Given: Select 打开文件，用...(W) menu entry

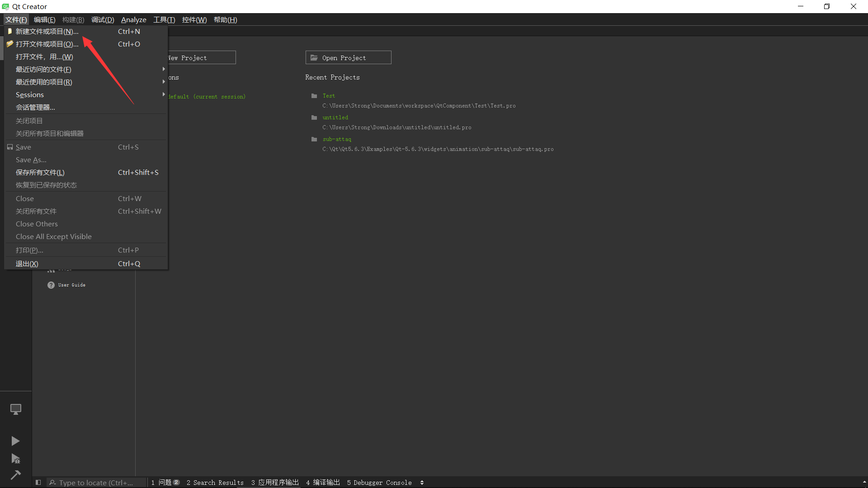Looking at the screenshot, I should tap(86, 56).
